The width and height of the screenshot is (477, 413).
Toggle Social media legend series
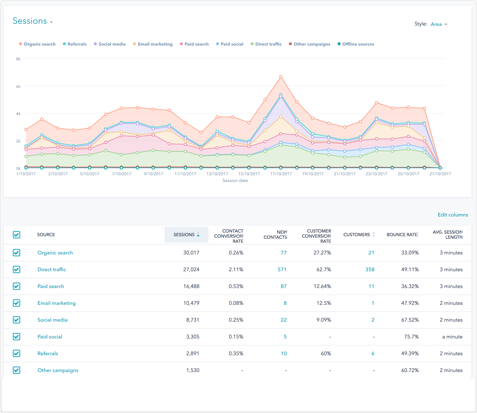pyautogui.click(x=110, y=44)
